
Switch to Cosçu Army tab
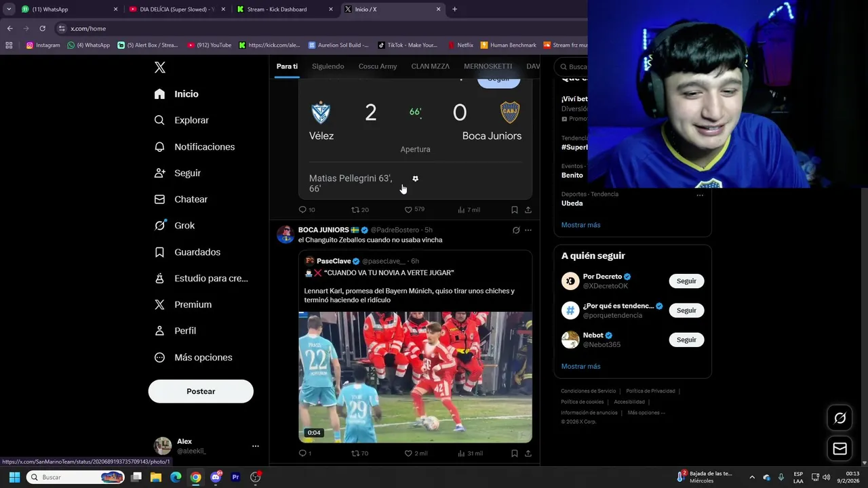(x=378, y=66)
